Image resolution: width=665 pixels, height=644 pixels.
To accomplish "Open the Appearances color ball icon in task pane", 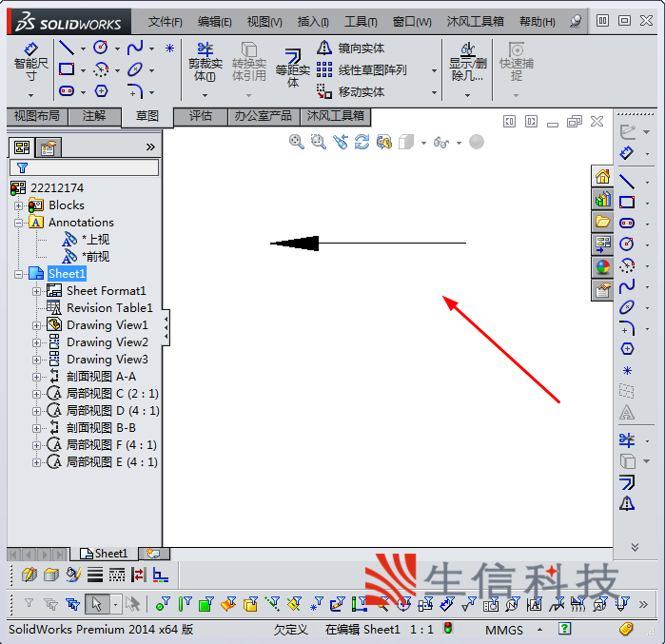I will tap(602, 267).
